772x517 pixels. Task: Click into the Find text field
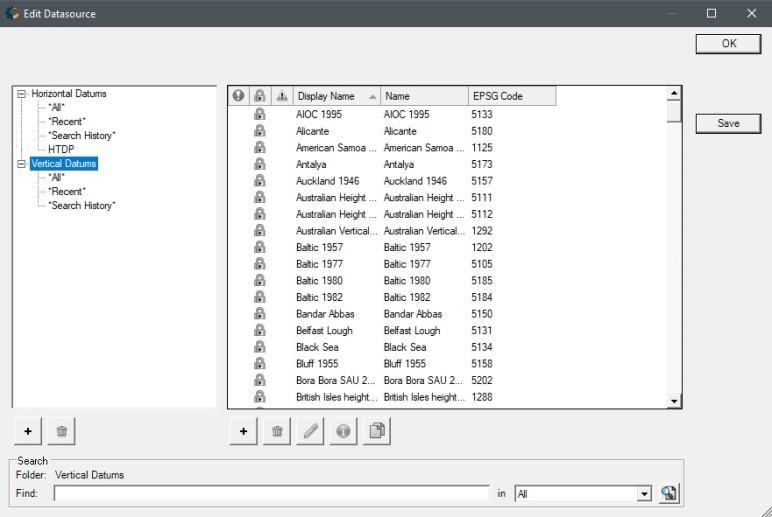click(x=271, y=494)
